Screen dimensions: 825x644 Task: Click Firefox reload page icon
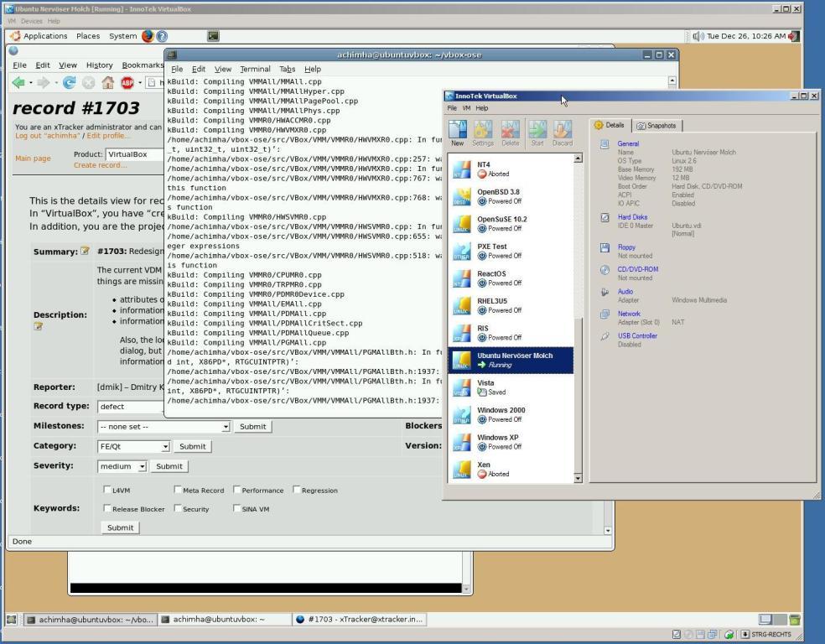pyautogui.click(x=69, y=83)
